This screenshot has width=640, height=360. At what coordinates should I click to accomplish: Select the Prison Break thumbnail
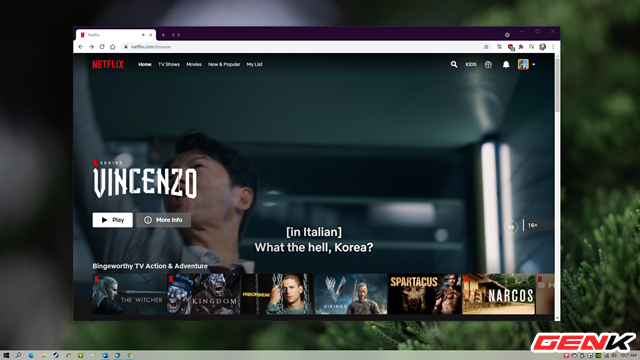point(277,294)
